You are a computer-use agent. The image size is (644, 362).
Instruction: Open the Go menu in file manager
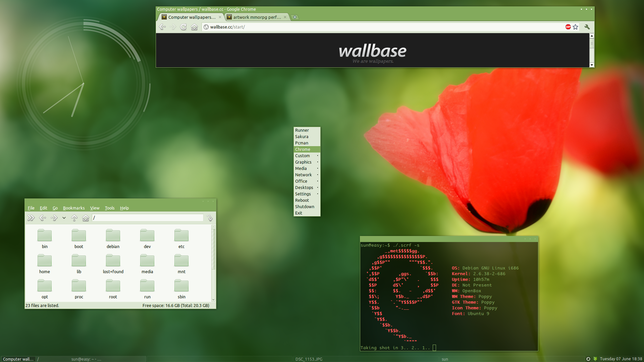(x=55, y=208)
